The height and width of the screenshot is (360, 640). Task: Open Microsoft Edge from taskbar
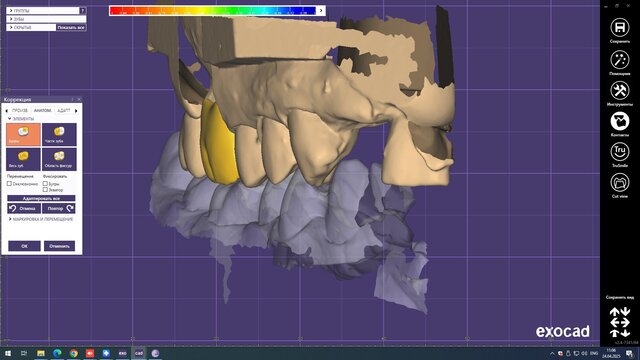tap(57, 353)
